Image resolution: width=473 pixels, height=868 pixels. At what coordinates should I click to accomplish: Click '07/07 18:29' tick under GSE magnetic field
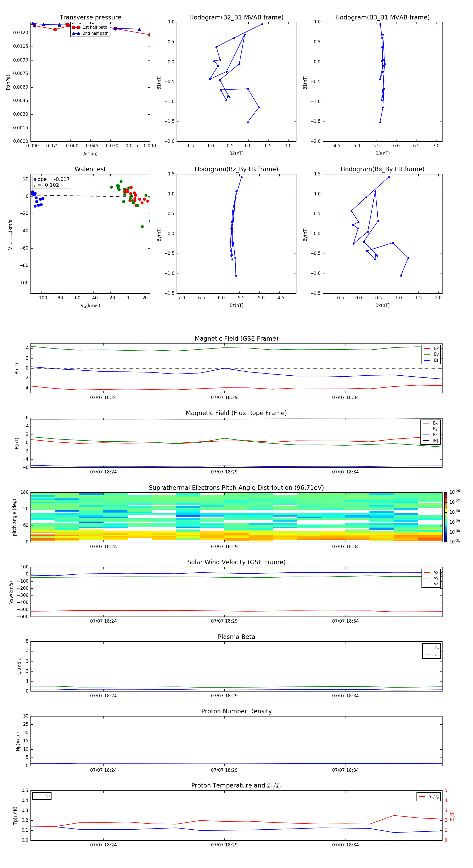(224, 398)
